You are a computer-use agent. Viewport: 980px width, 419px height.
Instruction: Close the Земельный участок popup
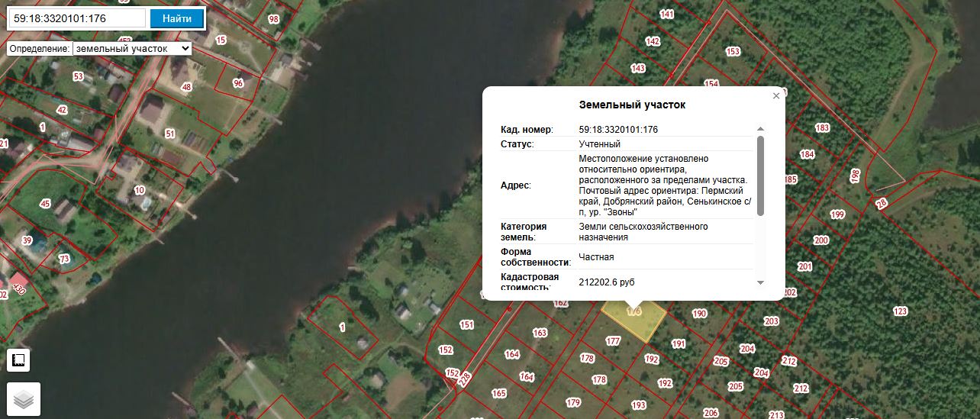[776, 95]
